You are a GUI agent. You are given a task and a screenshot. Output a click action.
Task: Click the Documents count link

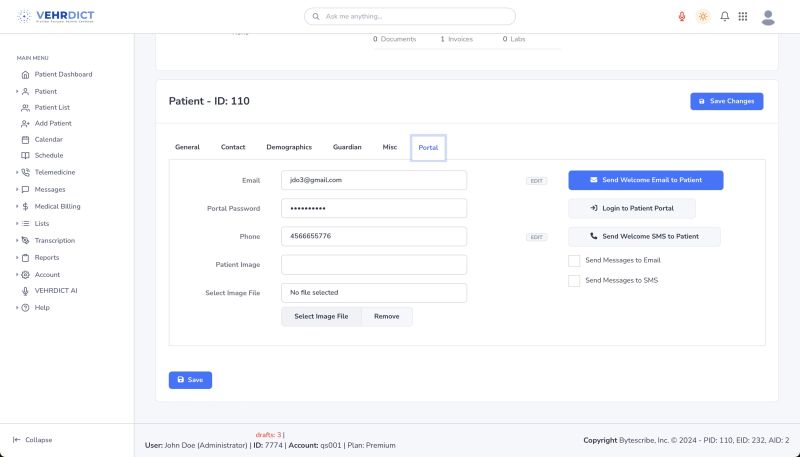tap(394, 39)
